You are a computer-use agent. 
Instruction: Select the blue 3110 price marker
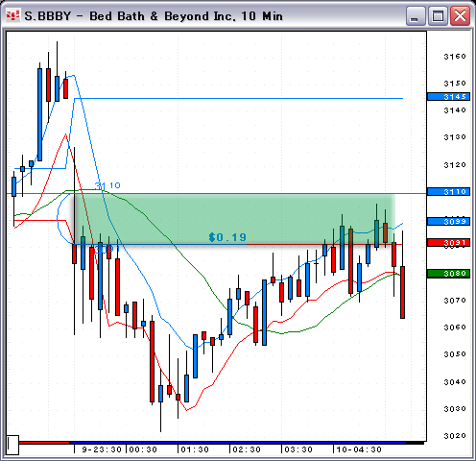pyautogui.click(x=448, y=192)
